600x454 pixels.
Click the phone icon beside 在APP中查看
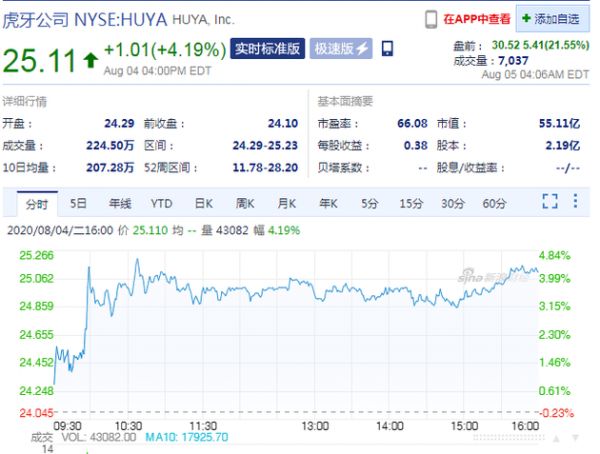coord(432,18)
